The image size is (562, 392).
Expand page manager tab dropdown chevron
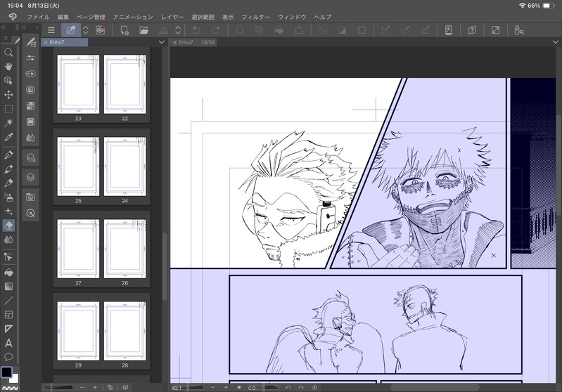(x=161, y=42)
